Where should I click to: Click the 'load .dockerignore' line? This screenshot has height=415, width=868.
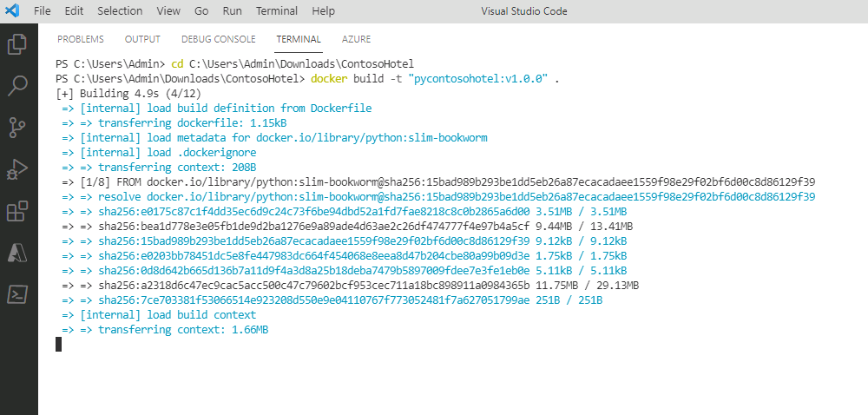159,152
